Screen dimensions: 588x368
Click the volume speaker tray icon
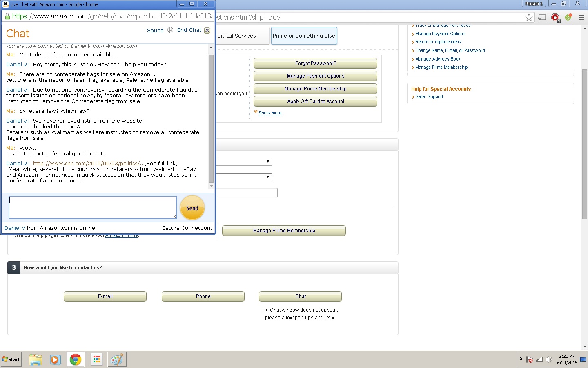tap(549, 359)
